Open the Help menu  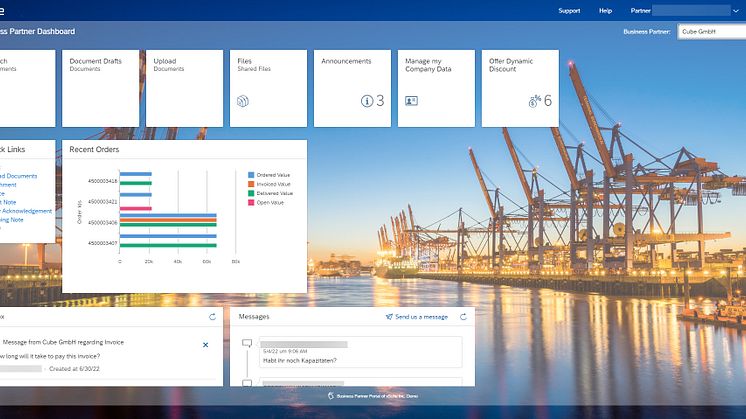point(605,11)
